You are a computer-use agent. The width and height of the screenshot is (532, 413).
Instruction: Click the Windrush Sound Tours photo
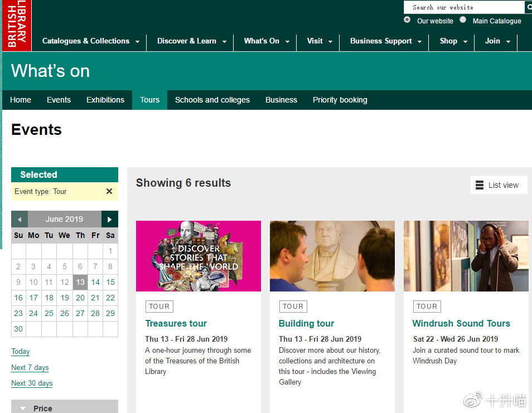[x=466, y=256]
